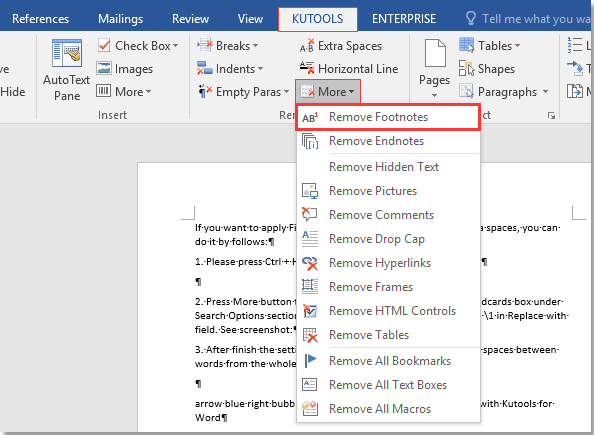Switch to the References tab
The width and height of the screenshot is (594, 435).
(40, 19)
